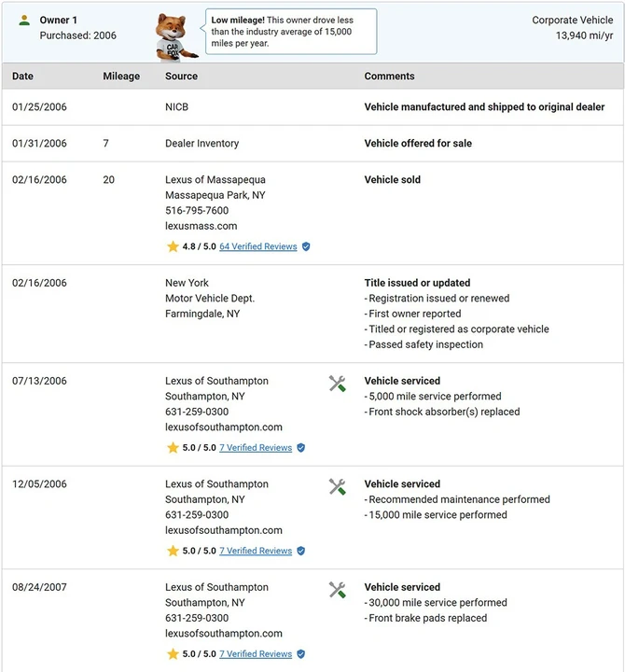Click the Vehicle sold comment
Image resolution: width=625 pixels, height=672 pixels.
393,179
